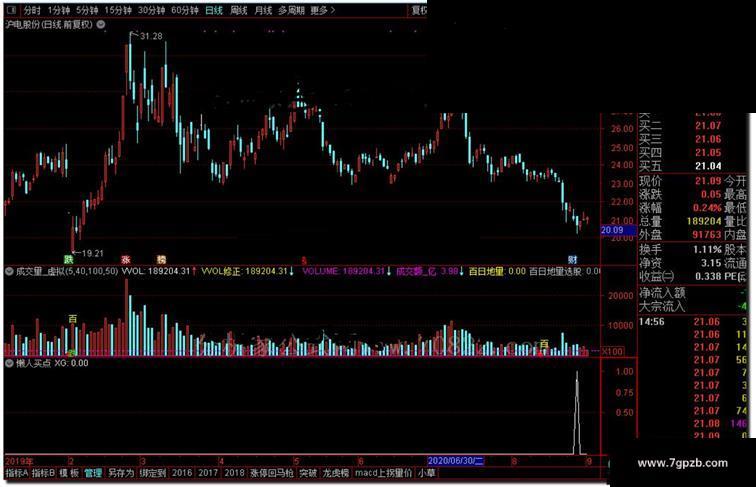Screen dimensions: 756x487
Task: Open the 多周期 multi-period view
Action: [291, 10]
